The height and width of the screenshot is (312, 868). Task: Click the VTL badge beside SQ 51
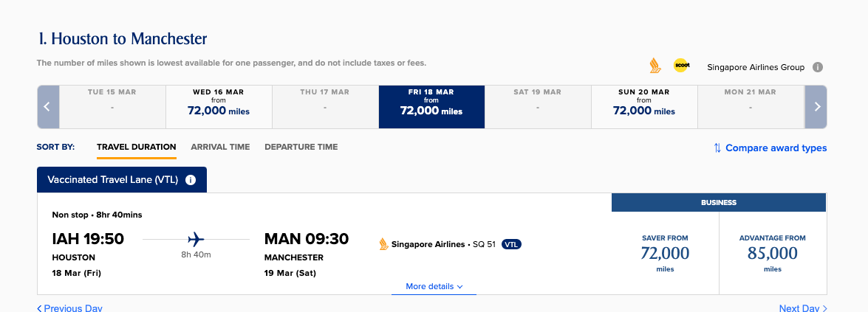(x=511, y=244)
